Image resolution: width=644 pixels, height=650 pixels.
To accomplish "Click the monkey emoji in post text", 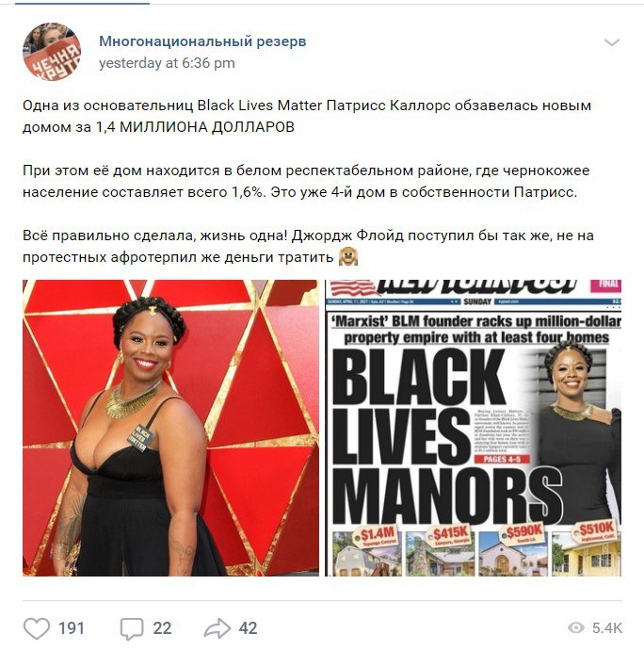I will coord(348,256).
